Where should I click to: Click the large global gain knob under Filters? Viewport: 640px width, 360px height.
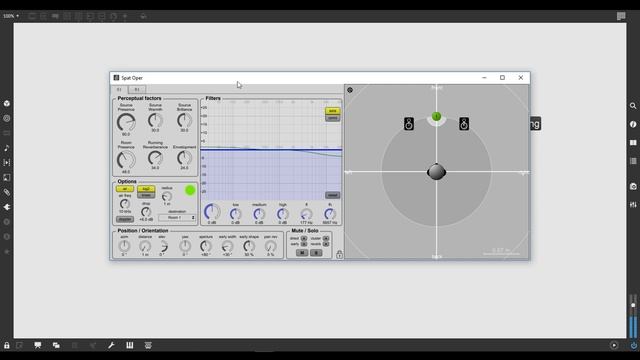click(x=212, y=211)
